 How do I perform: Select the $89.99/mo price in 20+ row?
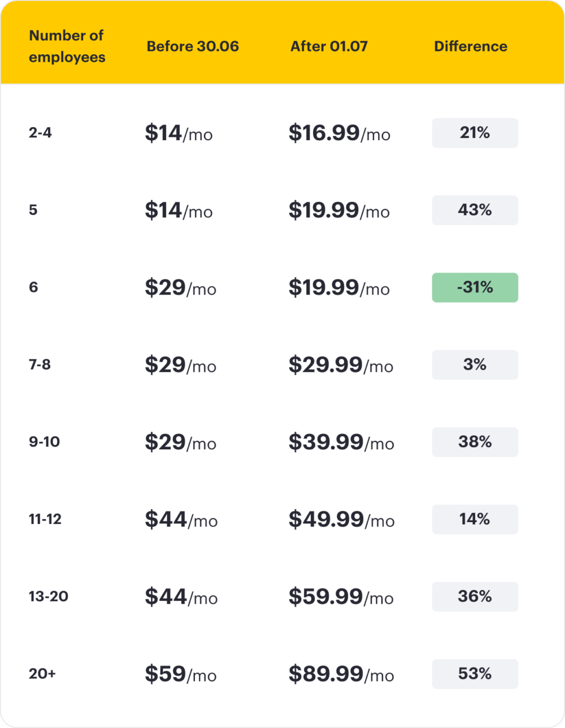(x=341, y=674)
